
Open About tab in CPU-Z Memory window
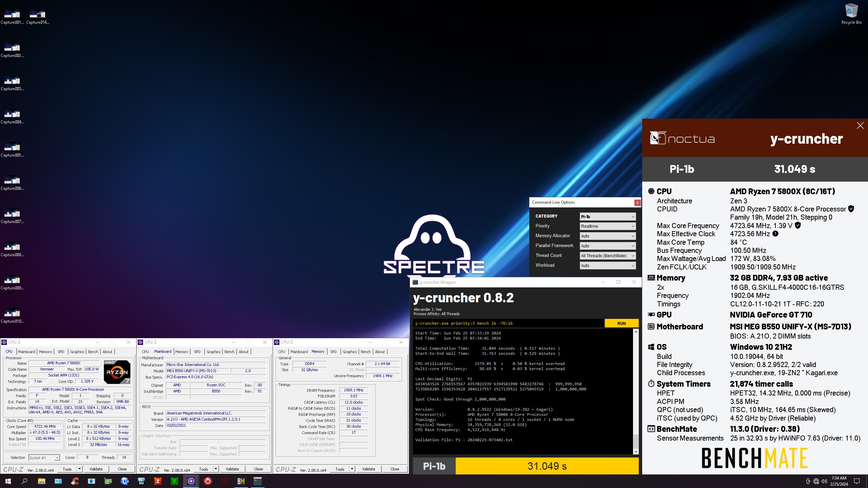380,352
